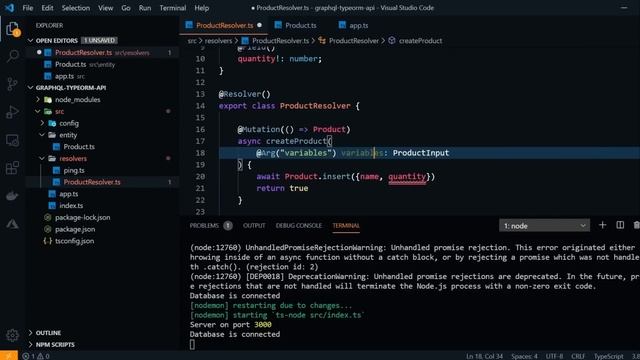This screenshot has width=640, height=360.
Task: Open the Docker view in activity bar
Action: click(12, 196)
